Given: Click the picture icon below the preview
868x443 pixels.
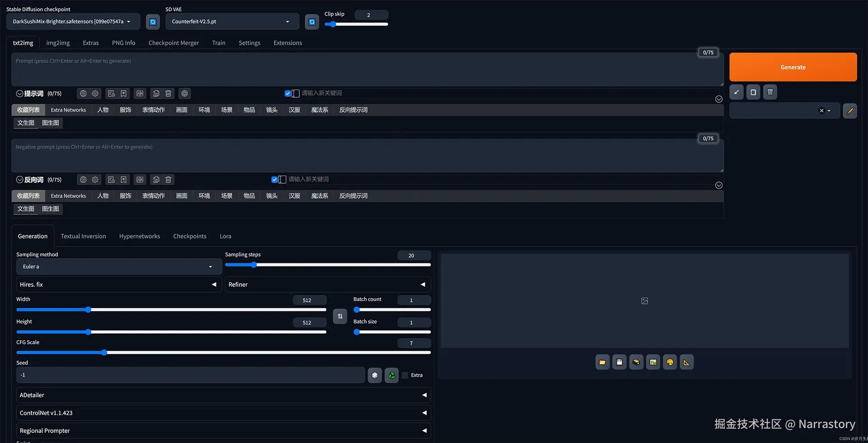Looking at the screenshot, I should (653, 362).
